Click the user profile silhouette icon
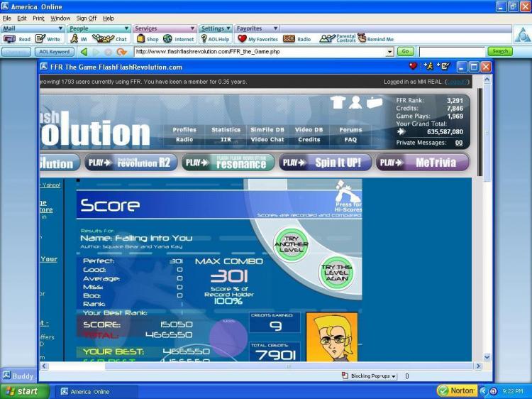 (x=355, y=103)
